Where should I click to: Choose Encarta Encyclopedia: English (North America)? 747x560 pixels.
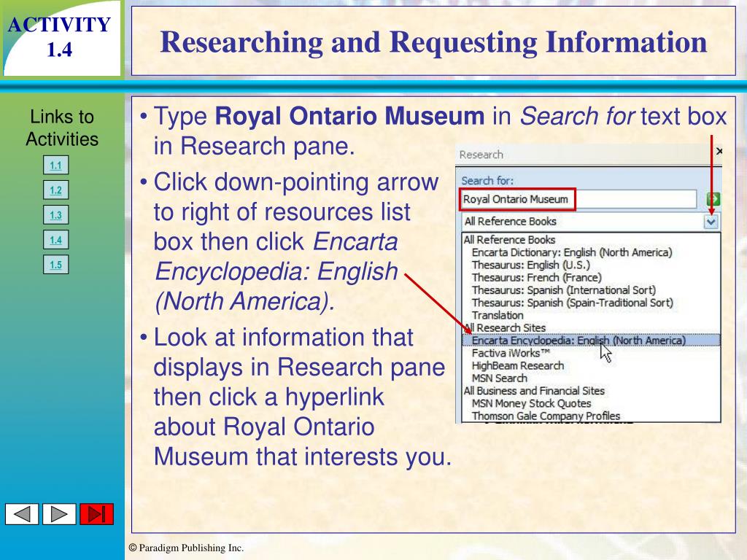(x=591, y=340)
